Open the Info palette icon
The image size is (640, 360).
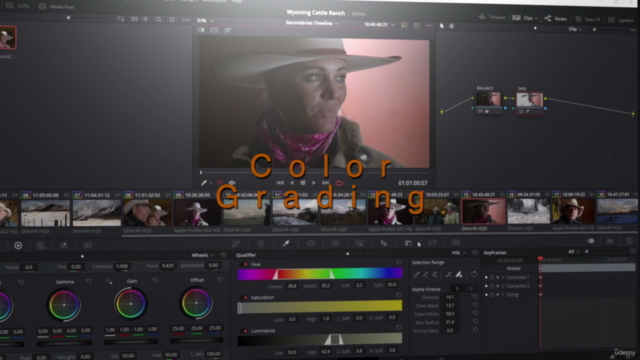point(629,241)
